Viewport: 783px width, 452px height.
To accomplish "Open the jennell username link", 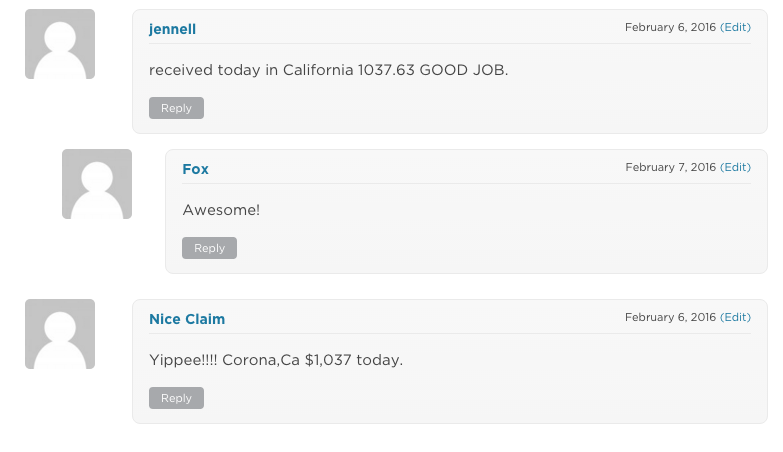I will (172, 29).
